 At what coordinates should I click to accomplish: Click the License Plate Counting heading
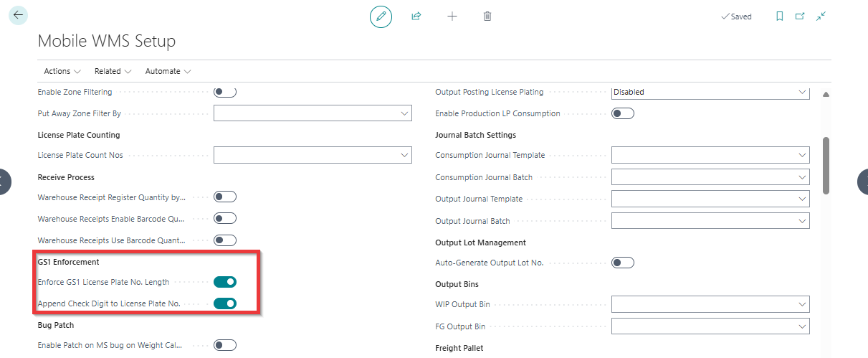coord(79,134)
